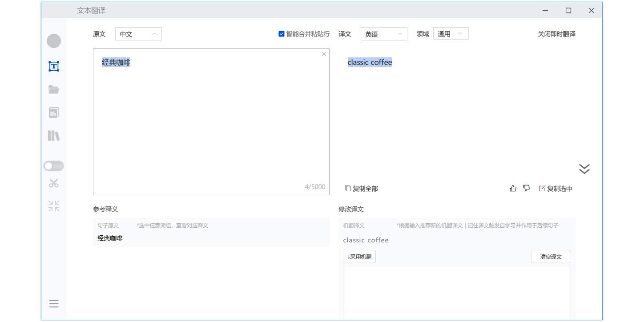Click the shrink to mini window icon

click(54, 206)
